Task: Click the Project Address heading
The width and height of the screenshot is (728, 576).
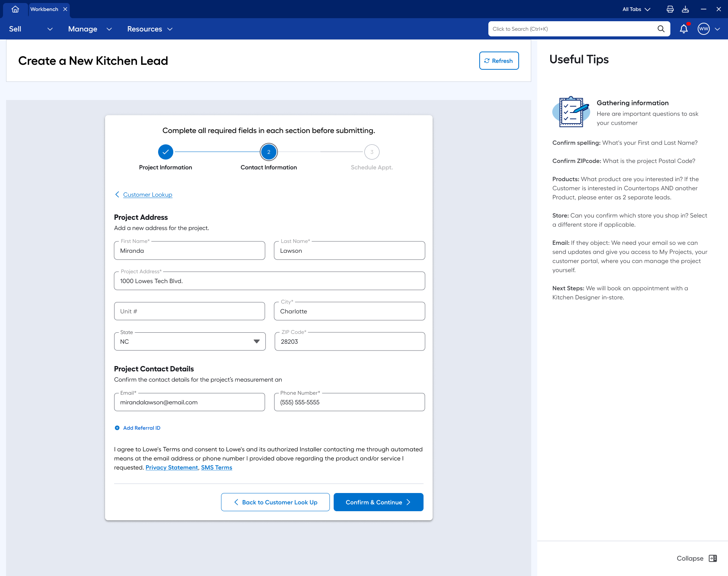Action: point(141,217)
